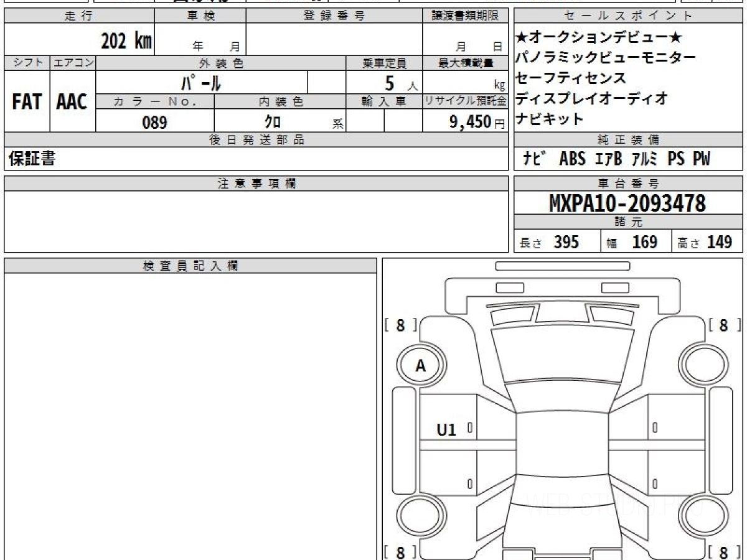Screen dimensions: 747x560
Task: Click the 202 km mileage value
Action: tap(126, 41)
